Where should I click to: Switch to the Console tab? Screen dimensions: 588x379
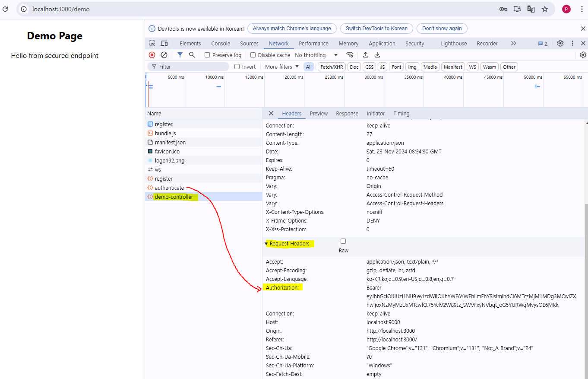click(221, 43)
